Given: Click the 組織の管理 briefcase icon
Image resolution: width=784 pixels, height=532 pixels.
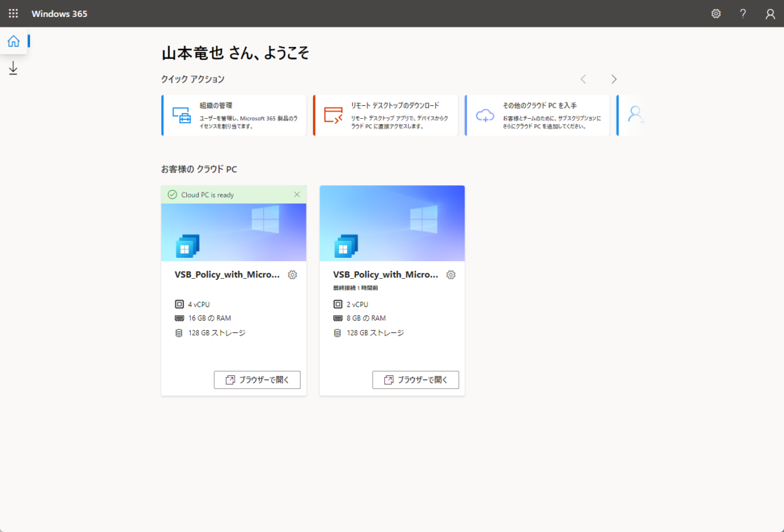Looking at the screenshot, I should pyautogui.click(x=182, y=116).
